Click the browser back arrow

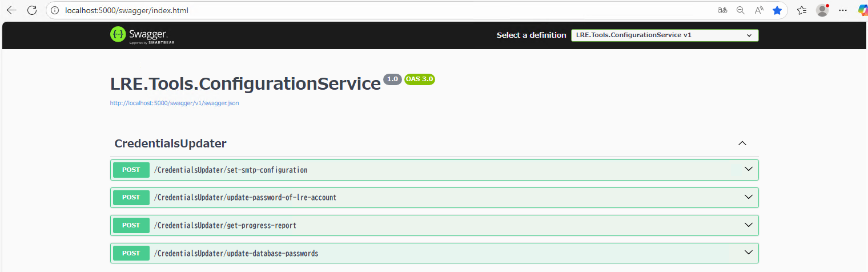point(11,10)
